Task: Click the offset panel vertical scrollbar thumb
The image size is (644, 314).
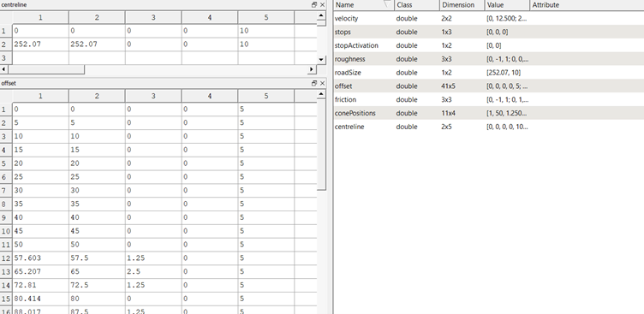Action: [322, 145]
